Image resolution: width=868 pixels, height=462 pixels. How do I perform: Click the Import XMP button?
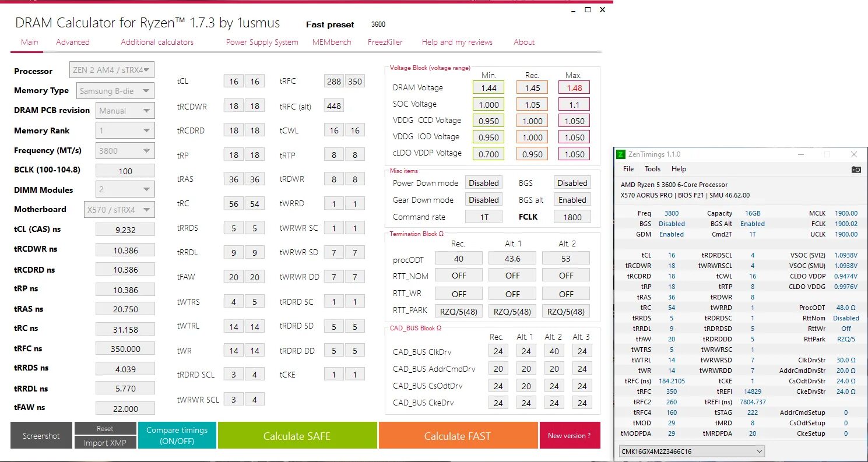point(106,443)
